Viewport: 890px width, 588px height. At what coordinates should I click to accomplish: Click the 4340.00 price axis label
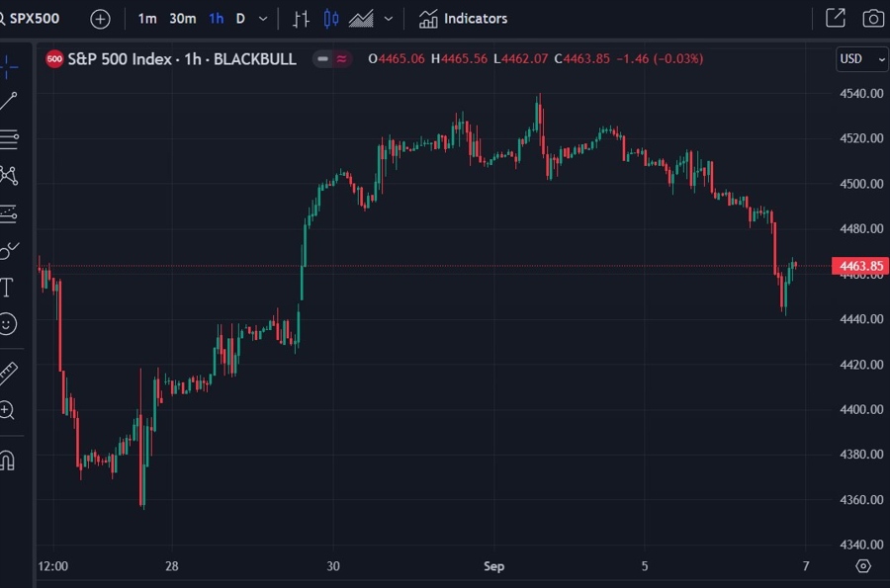861,545
